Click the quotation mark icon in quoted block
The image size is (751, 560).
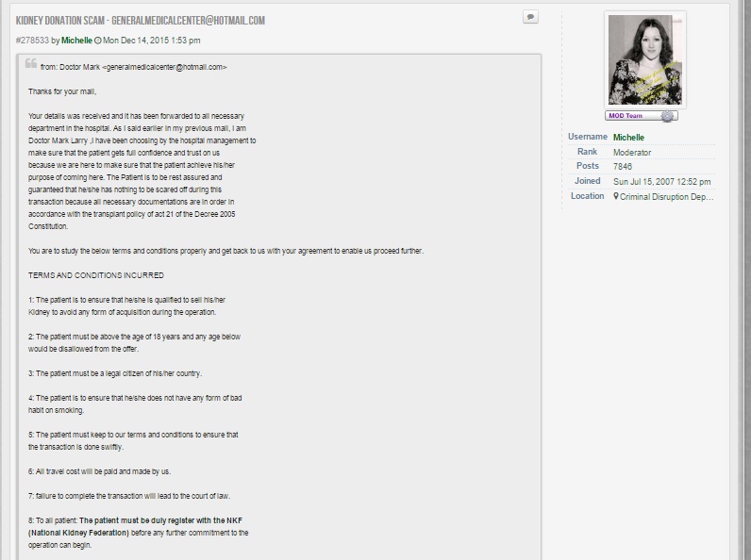[31, 64]
